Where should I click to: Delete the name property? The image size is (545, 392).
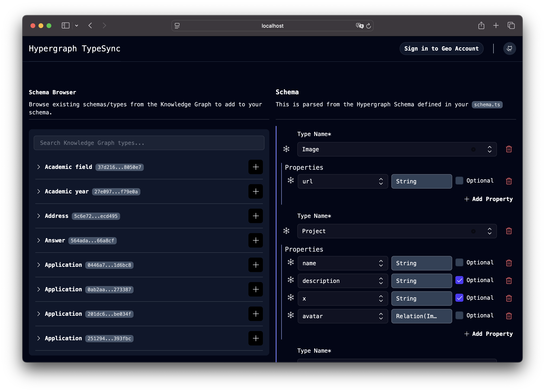point(509,263)
